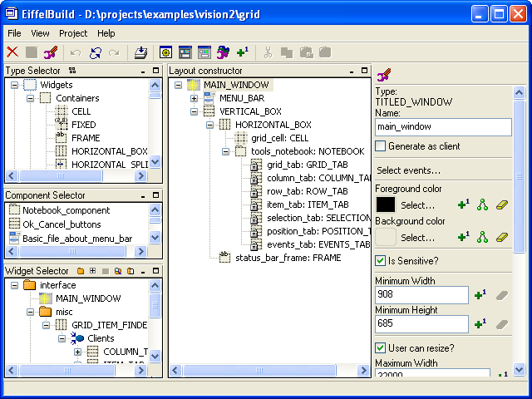Click the puzzle piece icon in toolbar
532x399 pixels.
coord(224,52)
